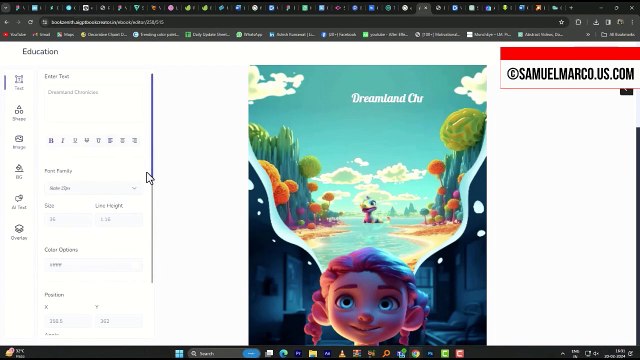
Task: Click the Education heading
Action: (x=40, y=51)
